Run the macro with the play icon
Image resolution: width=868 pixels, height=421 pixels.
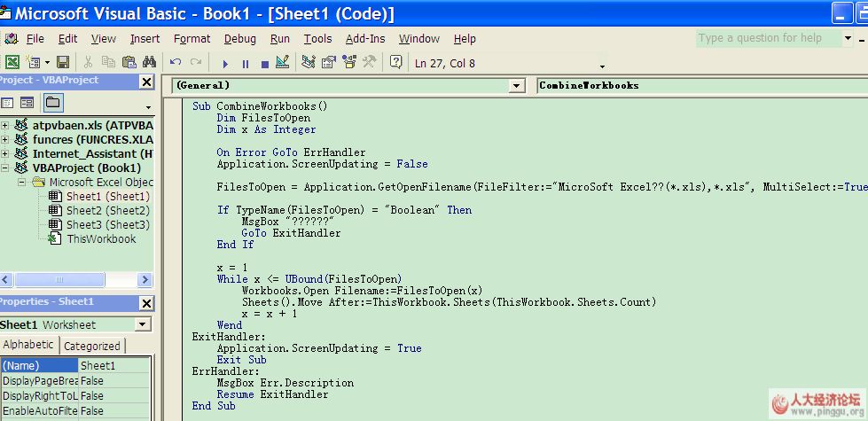click(225, 64)
